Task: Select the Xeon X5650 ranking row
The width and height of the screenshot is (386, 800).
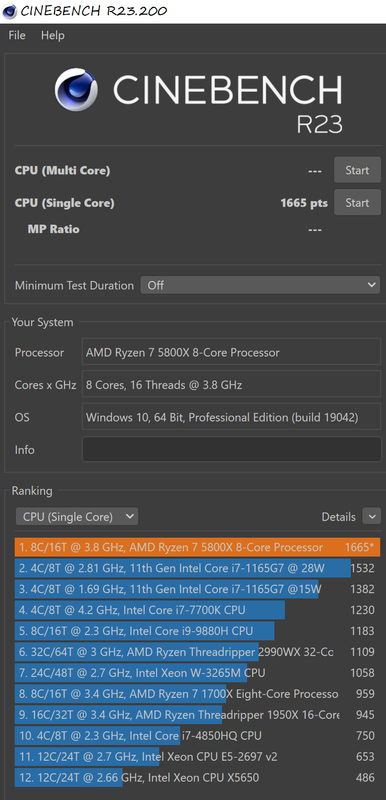Action: tap(197, 778)
